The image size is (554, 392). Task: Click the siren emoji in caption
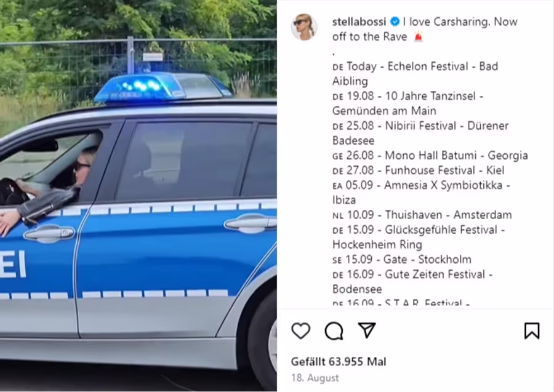419,36
